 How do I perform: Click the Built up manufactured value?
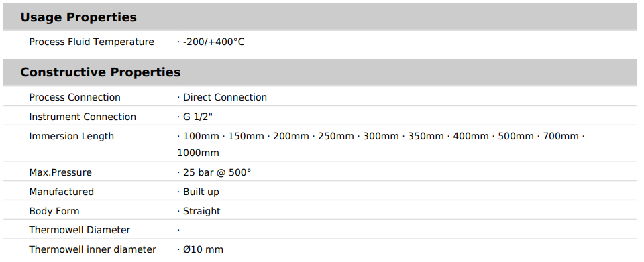[x=201, y=192]
